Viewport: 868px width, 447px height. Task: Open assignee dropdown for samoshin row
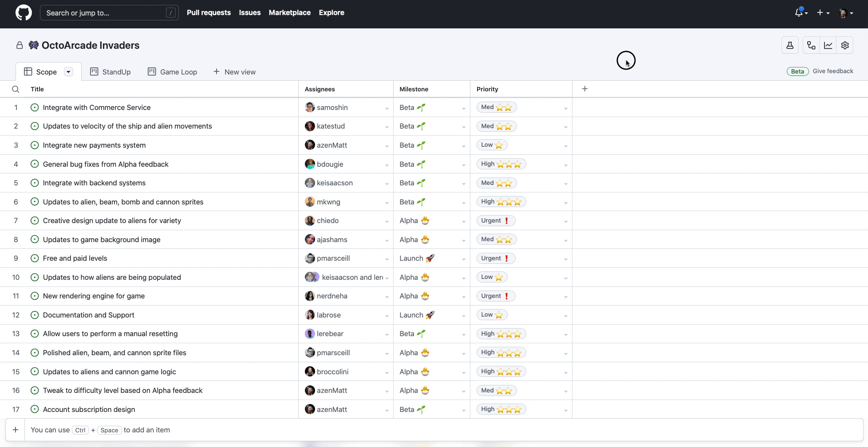click(387, 108)
